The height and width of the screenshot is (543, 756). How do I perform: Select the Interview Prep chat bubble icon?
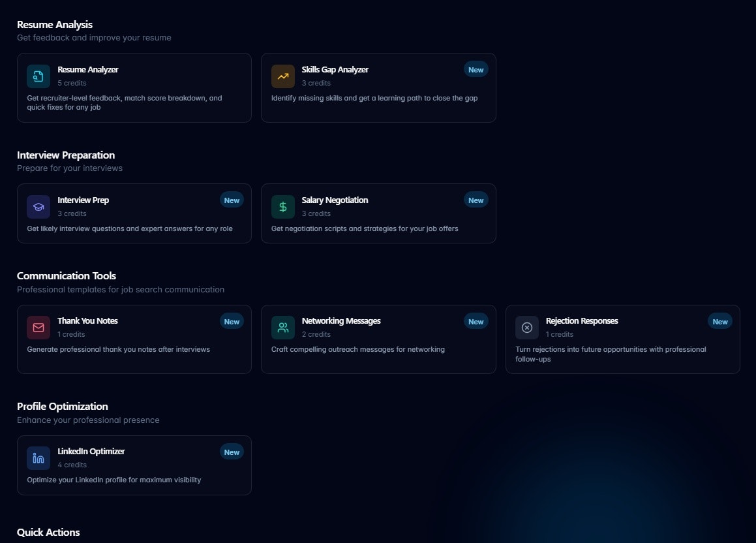point(38,206)
